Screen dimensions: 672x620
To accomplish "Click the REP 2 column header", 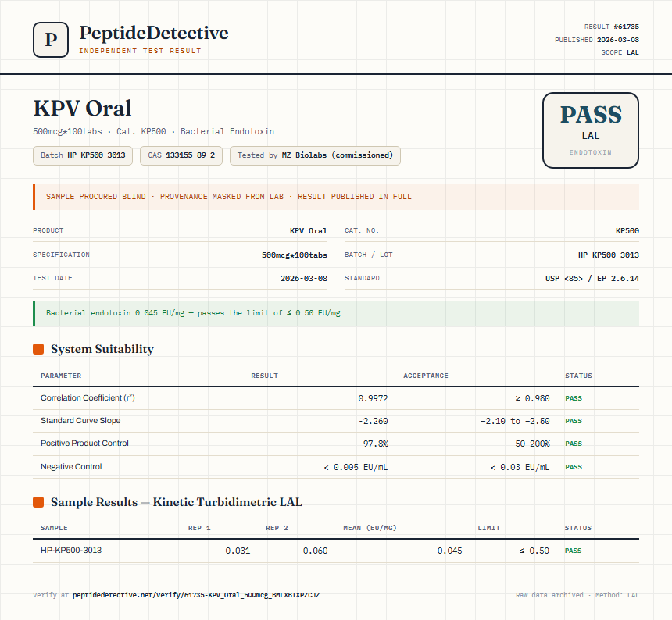I will pos(277,528).
